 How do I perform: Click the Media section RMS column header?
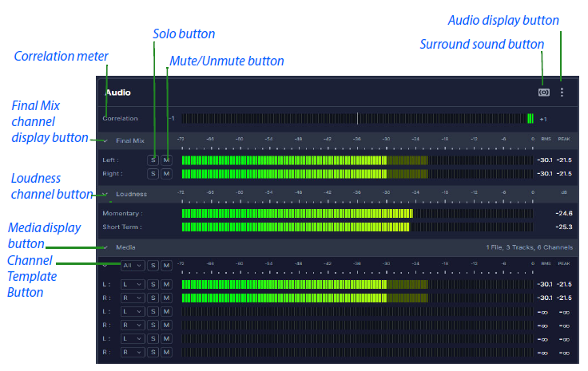point(546,263)
